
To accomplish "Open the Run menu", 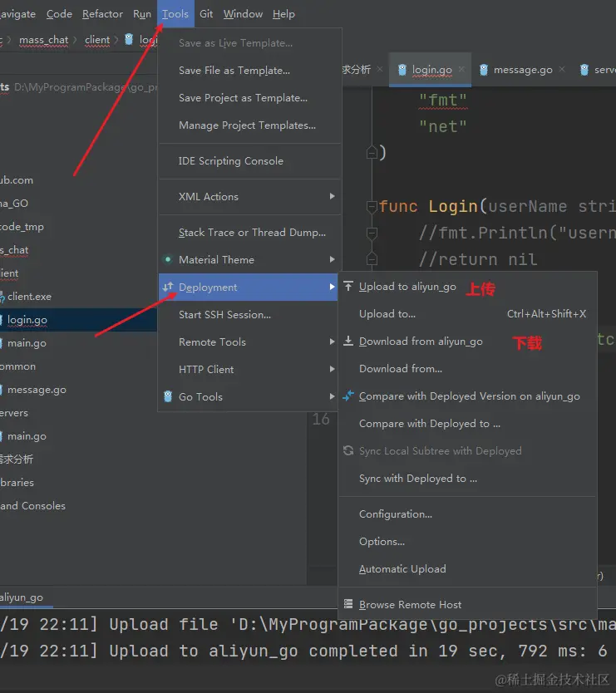I will click(x=142, y=14).
